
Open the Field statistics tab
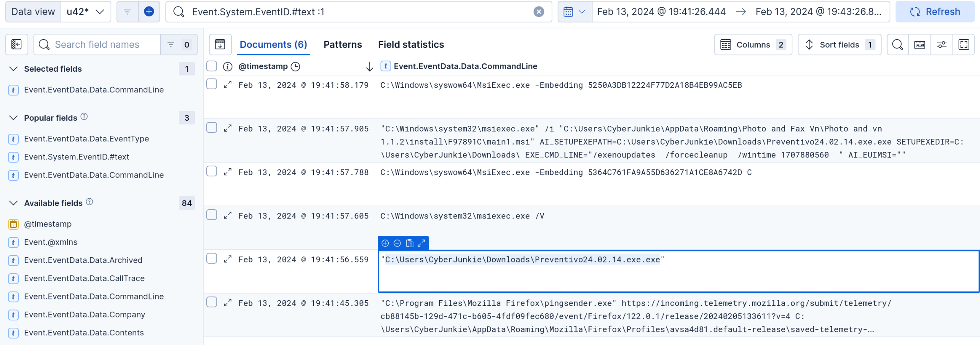point(411,44)
